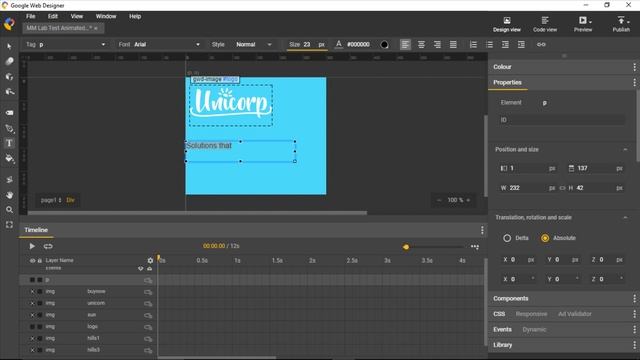The image size is (640, 360).
Task: Toggle visibility of the sun layer
Action: pos(32,315)
